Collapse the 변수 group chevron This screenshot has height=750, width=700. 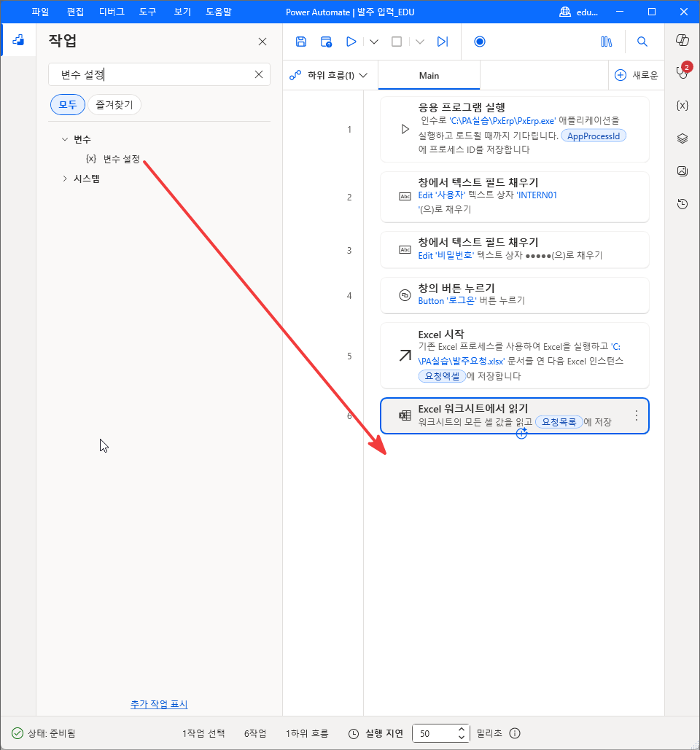[65, 139]
